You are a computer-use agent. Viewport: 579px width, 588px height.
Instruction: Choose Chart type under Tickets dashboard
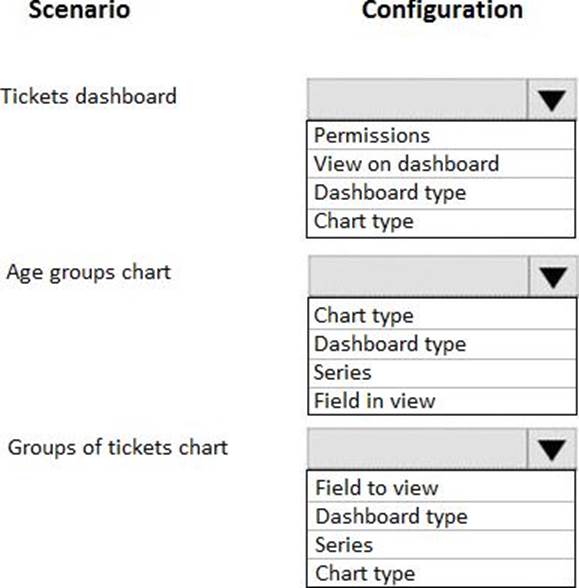[x=441, y=223]
